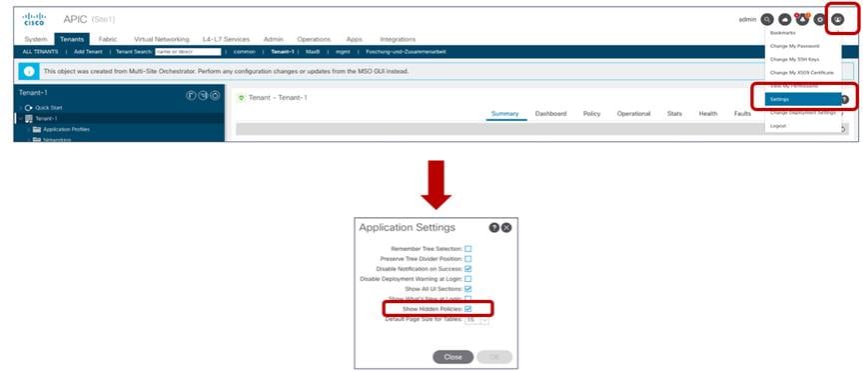Screen dimensions: 868x371
Task: Toggle Show What's New at Login checkbox
Action: tap(468, 299)
